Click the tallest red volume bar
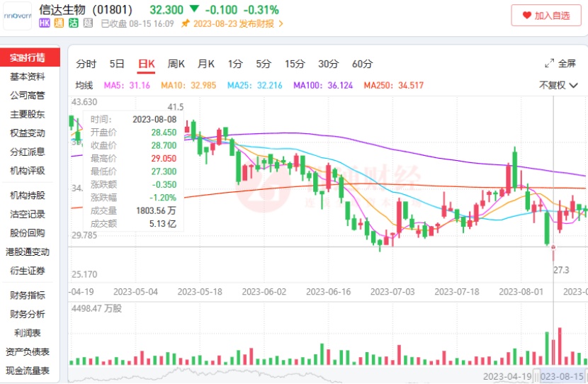 [x=560, y=346]
